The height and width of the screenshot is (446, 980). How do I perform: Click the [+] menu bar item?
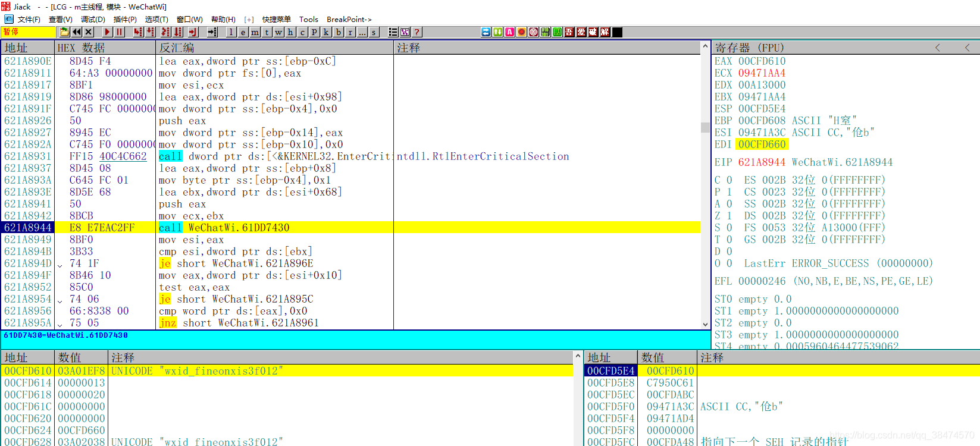click(x=249, y=20)
